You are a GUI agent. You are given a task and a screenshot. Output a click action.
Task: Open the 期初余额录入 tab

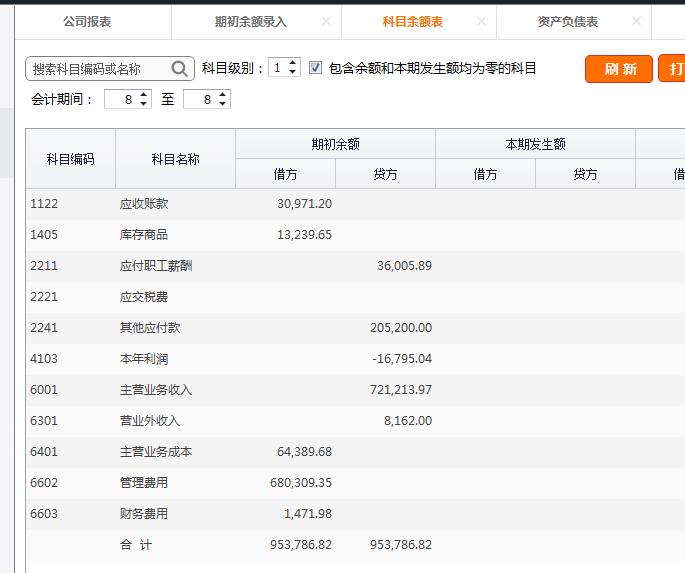pos(250,21)
